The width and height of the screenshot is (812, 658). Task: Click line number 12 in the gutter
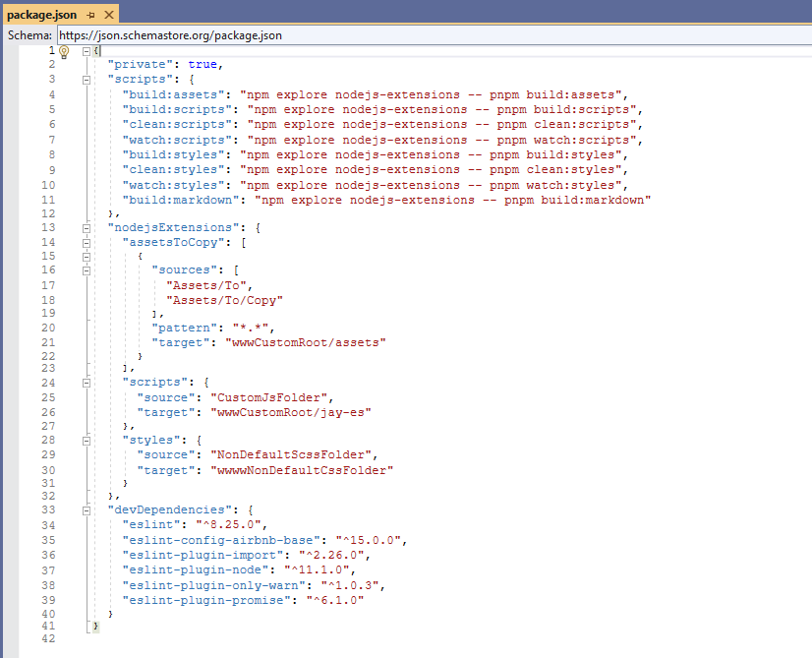tap(48, 214)
